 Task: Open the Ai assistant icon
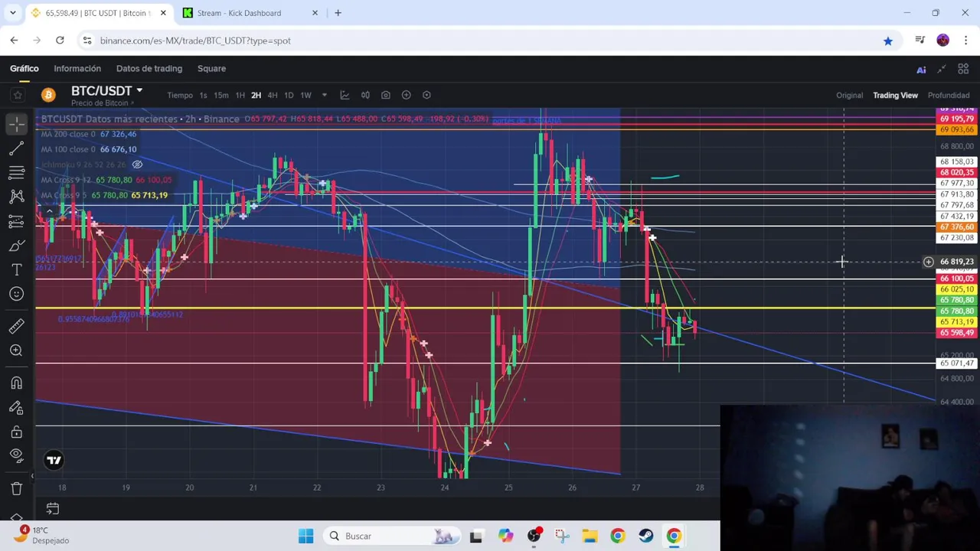pos(921,69)
